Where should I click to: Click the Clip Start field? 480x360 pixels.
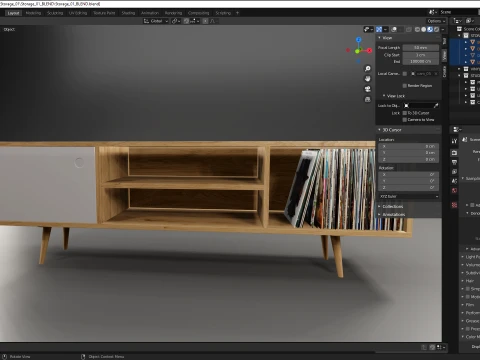pos(421,55)
